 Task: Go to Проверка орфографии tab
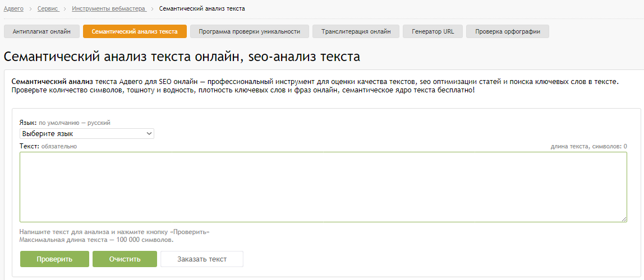pos(508,31)
